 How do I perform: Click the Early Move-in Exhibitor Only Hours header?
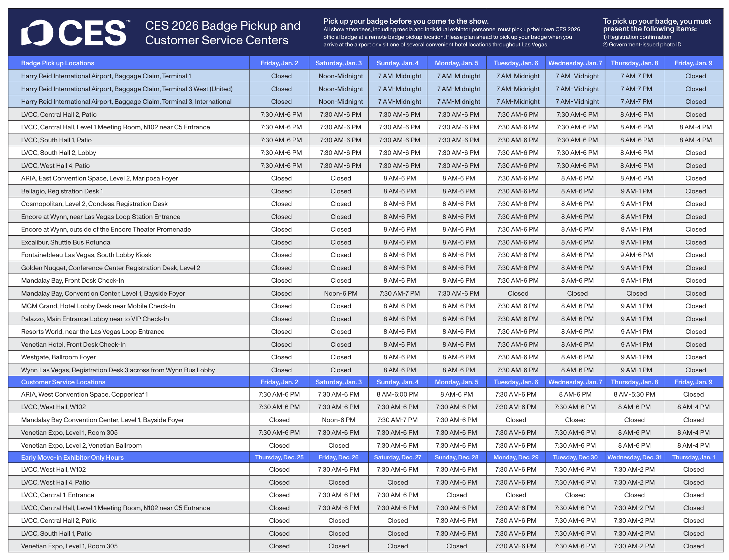point(72,457)
